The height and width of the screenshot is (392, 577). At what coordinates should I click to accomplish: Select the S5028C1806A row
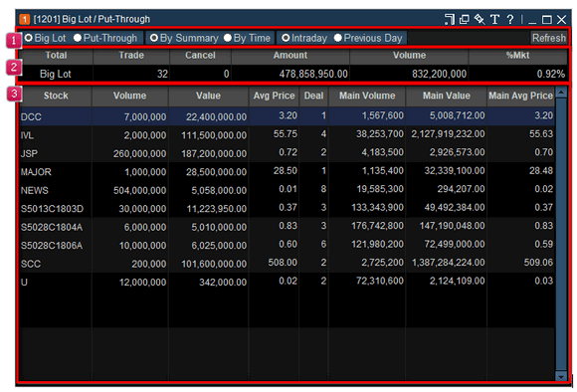point(288,245)
